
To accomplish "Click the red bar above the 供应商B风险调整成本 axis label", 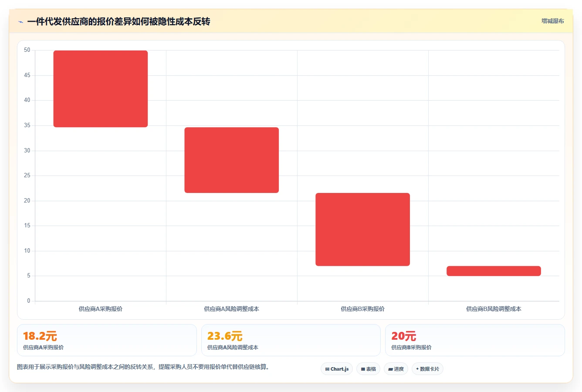I will point(494,271).
